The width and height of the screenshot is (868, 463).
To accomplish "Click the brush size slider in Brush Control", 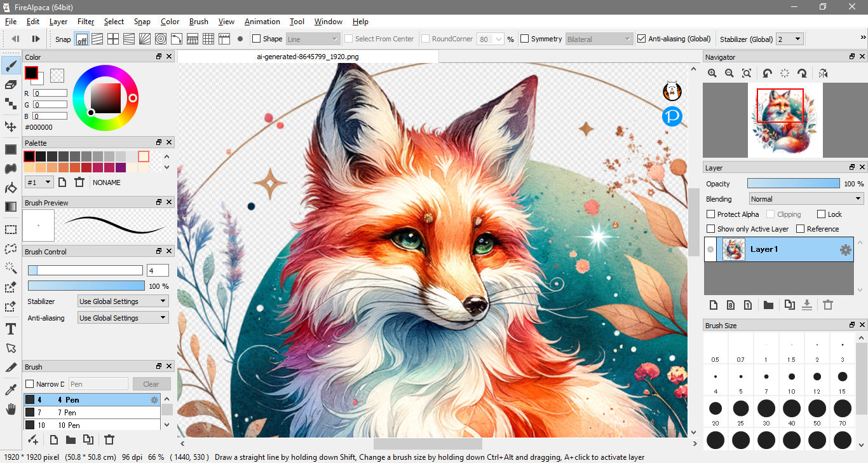I will pyautogui.click(x=85, y=270).
